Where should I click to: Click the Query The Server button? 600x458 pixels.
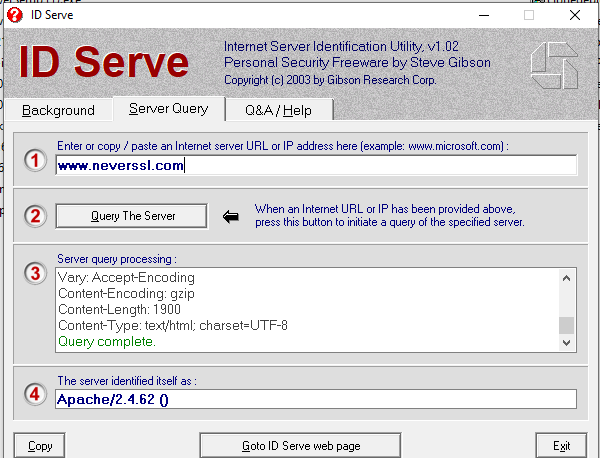[132, 216]
